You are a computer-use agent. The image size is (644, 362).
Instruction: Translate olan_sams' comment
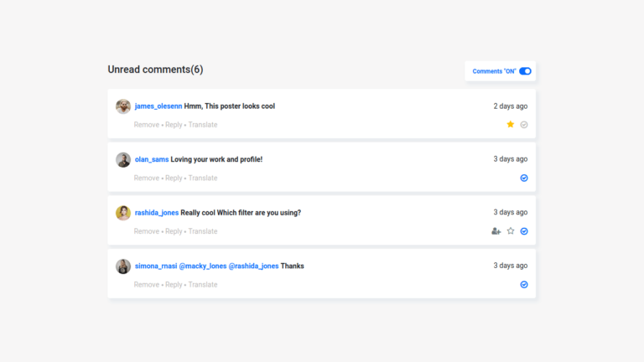(x=203, y=178)
